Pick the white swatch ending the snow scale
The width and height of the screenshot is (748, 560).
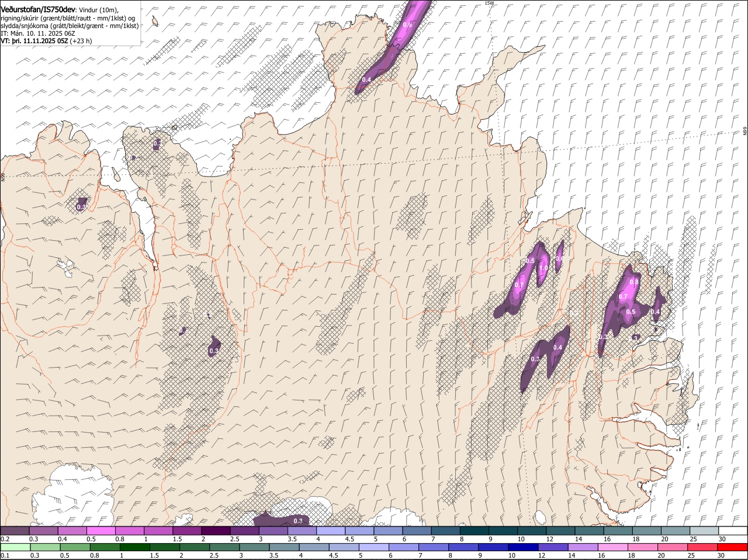click(x=733, y=531)
